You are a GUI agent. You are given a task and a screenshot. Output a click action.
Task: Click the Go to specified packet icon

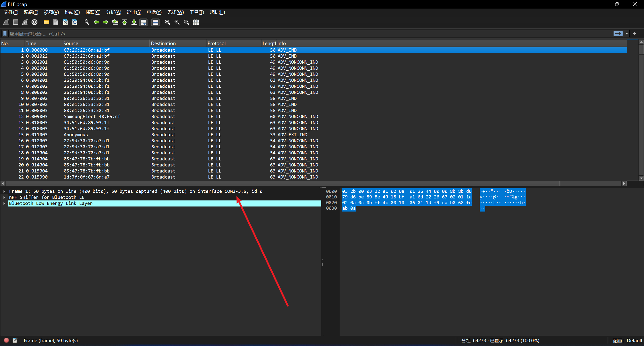click(115, 22)
